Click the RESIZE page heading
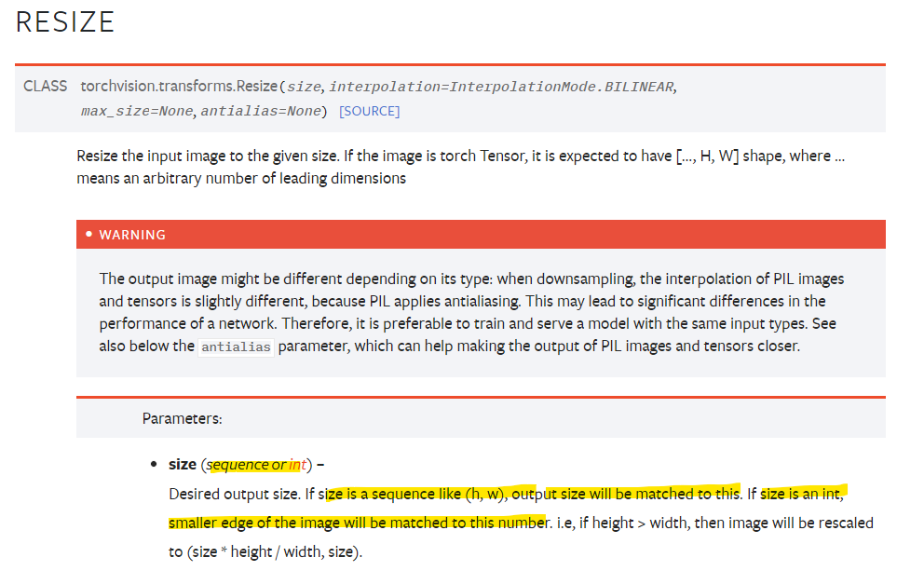924x571 pixels. coord(63,22)
